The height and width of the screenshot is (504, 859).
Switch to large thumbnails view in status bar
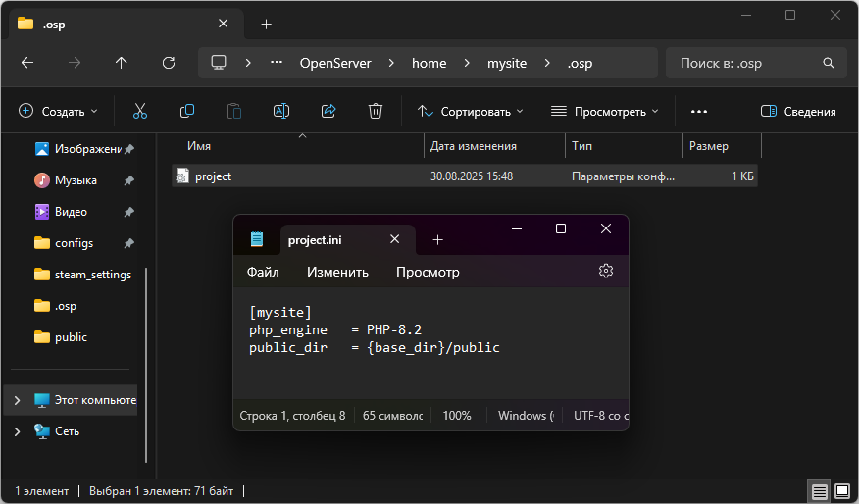click(x=840, y=490)
